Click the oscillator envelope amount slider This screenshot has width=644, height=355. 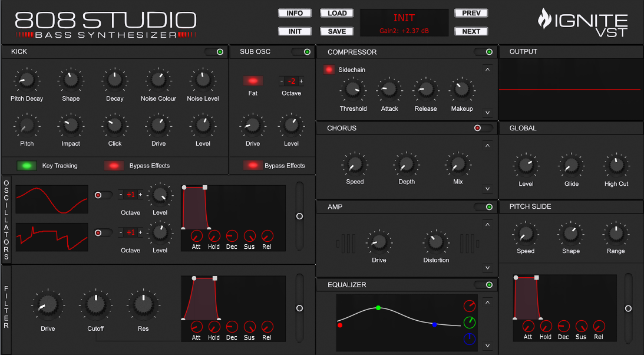tap(299, 216)
